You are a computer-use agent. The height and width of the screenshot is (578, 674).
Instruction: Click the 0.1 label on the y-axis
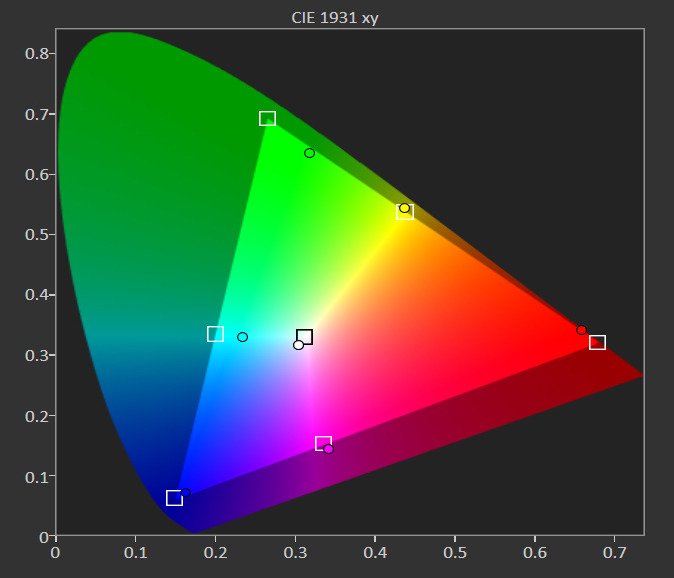(37, 477)
